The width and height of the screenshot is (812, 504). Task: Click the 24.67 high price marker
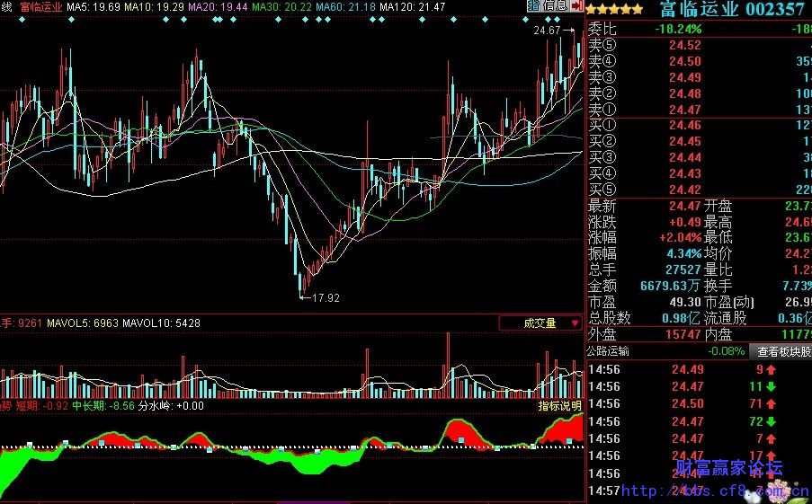click(547, 31)
